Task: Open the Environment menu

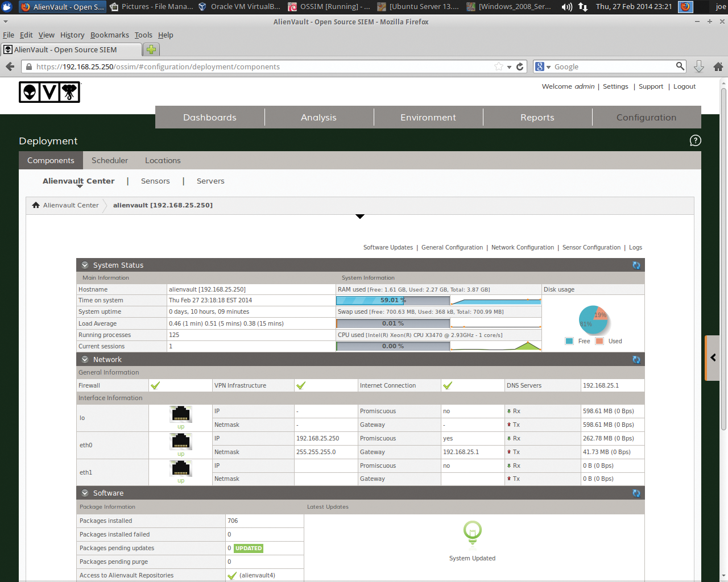Action: [x=428, y=118]
